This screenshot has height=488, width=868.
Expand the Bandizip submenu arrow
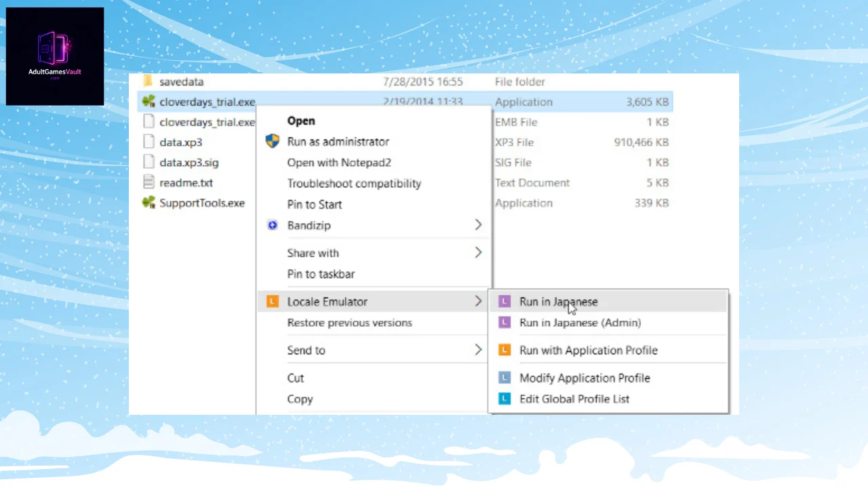click(478, 225)
